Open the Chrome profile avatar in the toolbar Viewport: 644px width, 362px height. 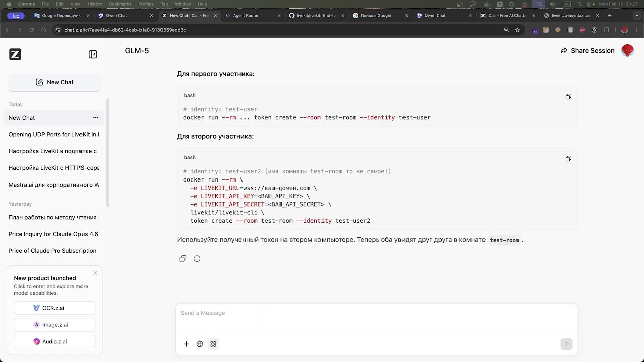coord(624,30)
